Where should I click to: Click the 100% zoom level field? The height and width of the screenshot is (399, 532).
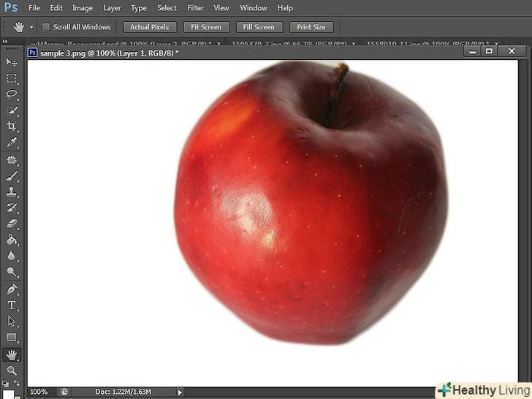coord(39,392)
